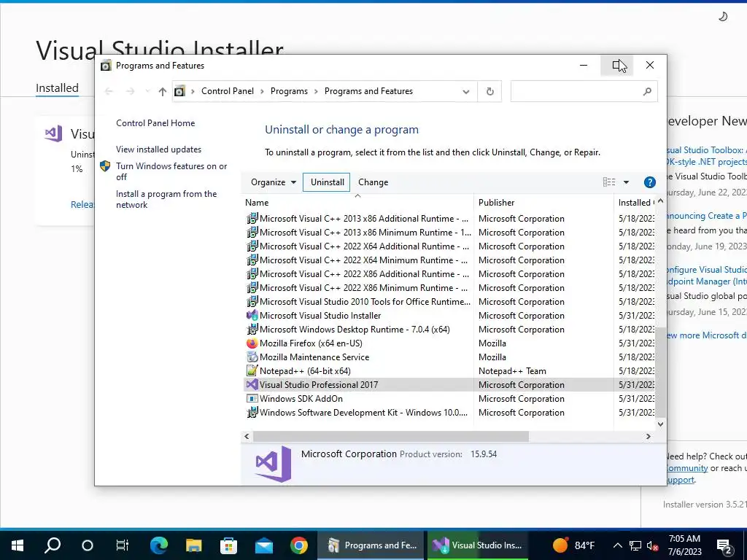Image resolution: width=747 pixels, height=560 pixels.
Task: Open taskbar Search
Action: tap(53, 545)
